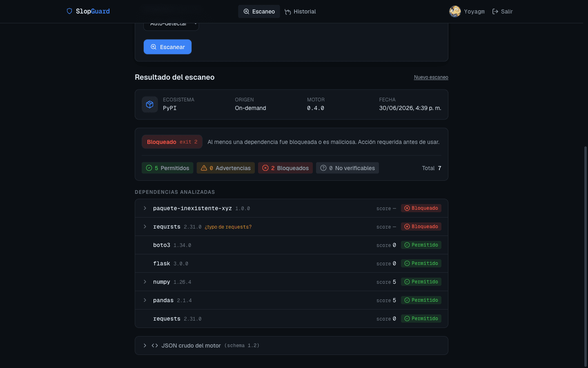Screen dimensions: 588x368
Task: Click the 5 Permitidos summary chip
Action: coord(167,168)
